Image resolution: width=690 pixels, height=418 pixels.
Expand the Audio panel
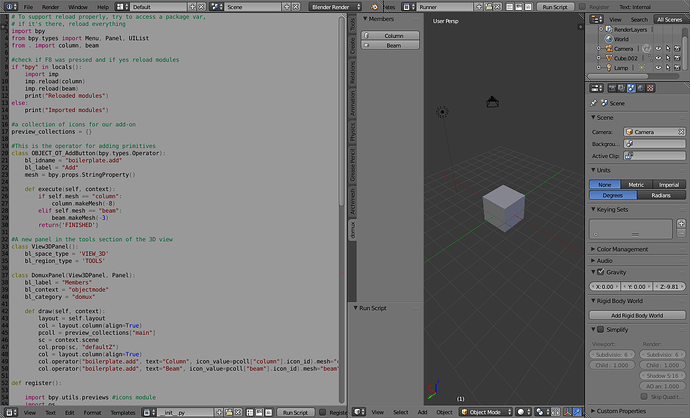tap(593, 260)
